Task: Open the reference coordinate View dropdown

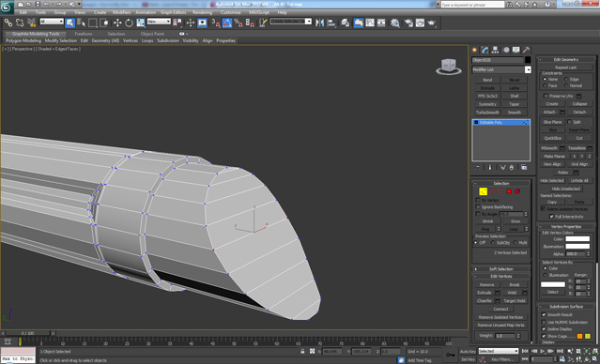Action: 159,22
